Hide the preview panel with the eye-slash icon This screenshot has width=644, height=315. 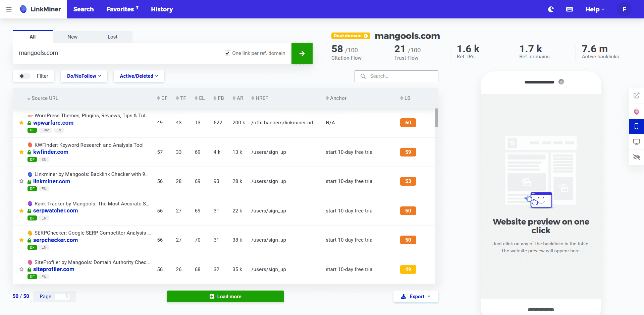[x=636, y=157]
